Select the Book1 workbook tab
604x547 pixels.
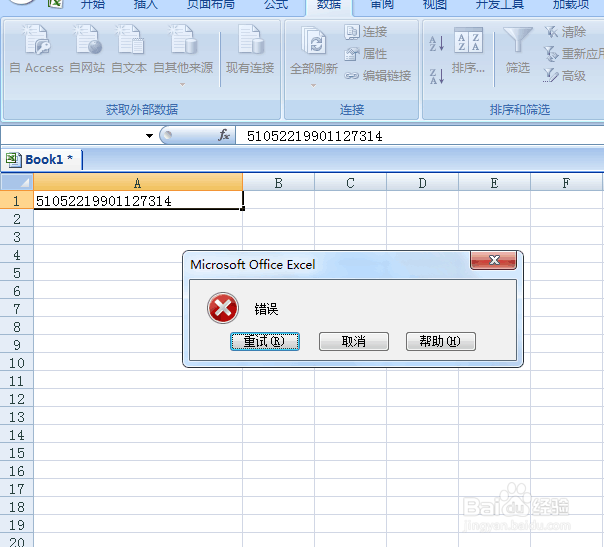[x=42, y=159]
